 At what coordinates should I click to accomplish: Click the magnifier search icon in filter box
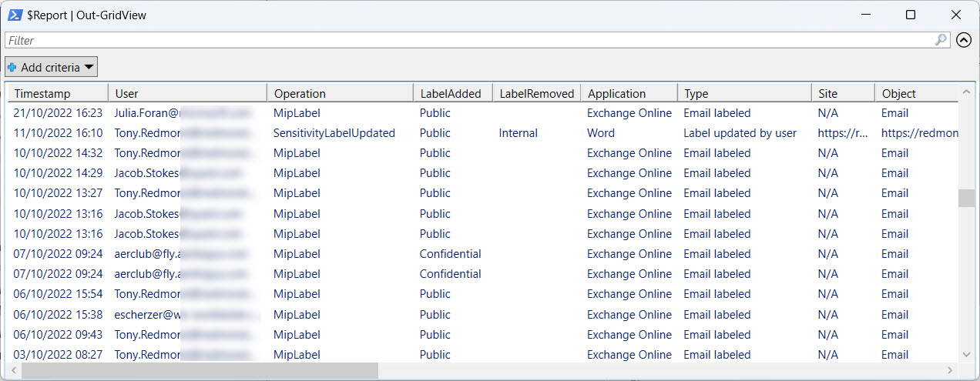(x=941, y=40)
